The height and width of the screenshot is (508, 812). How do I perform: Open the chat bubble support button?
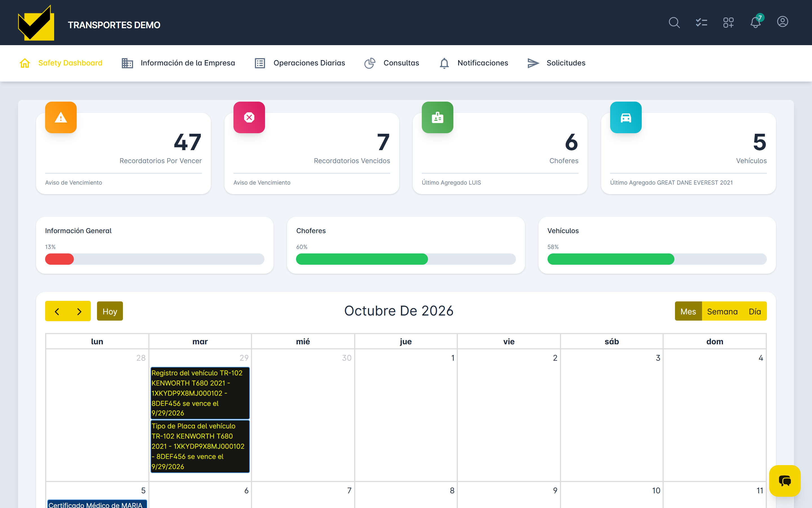point(784,481)
